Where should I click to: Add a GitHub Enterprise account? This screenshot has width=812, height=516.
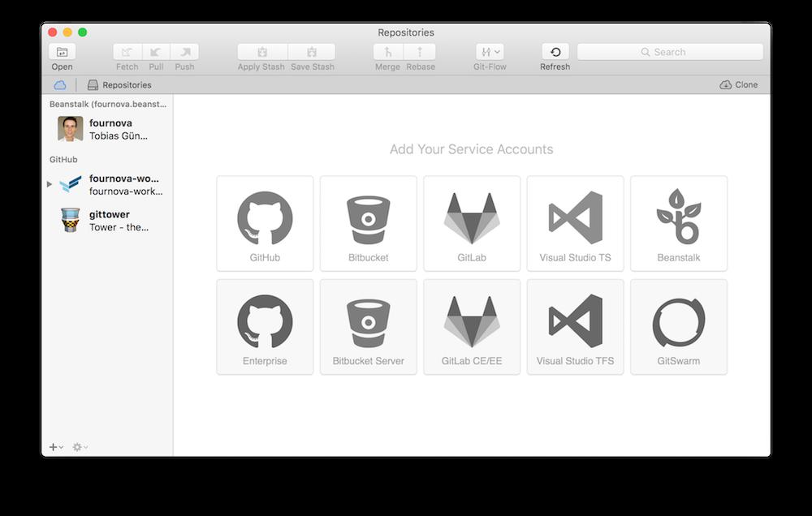pos(265,327)
